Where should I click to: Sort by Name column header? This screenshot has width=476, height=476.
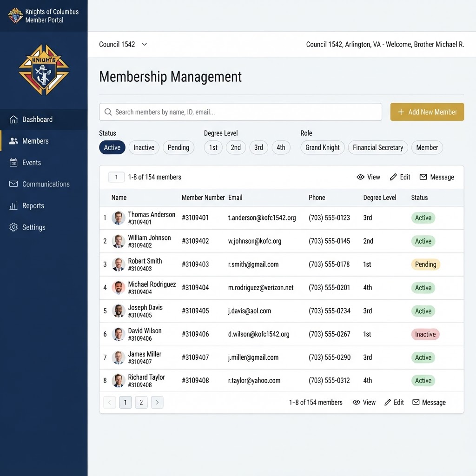(x=119, y=198)
